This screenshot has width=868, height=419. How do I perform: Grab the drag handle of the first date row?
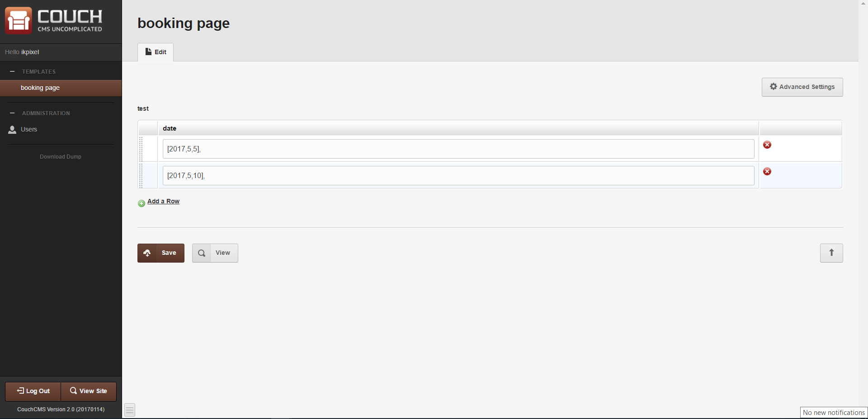(141, 149)
